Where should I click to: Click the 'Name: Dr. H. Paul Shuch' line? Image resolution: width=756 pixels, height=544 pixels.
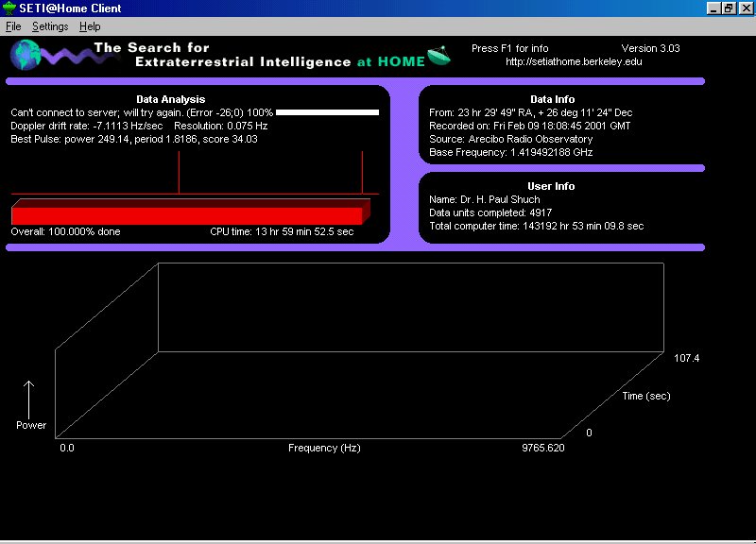[x=485, y=199]
